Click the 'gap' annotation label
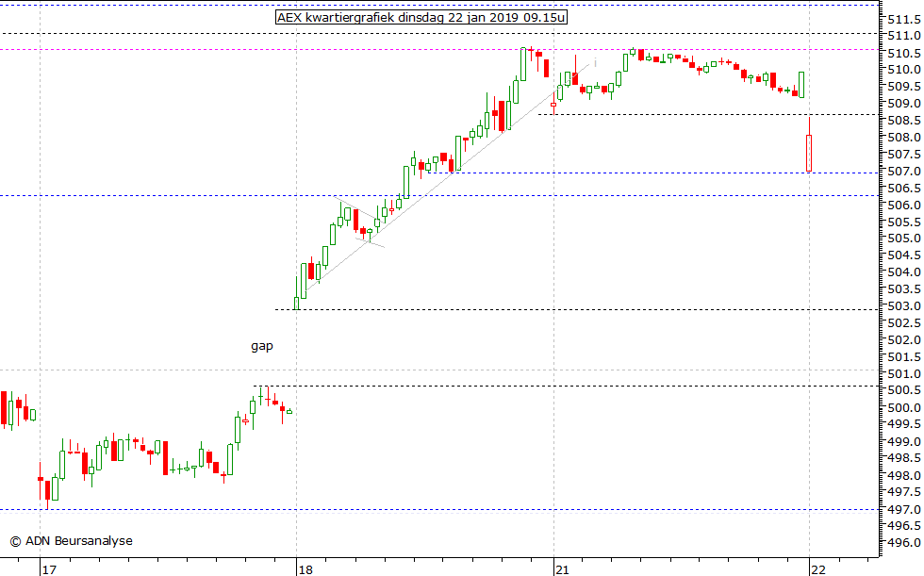 (x=262, y=346)
